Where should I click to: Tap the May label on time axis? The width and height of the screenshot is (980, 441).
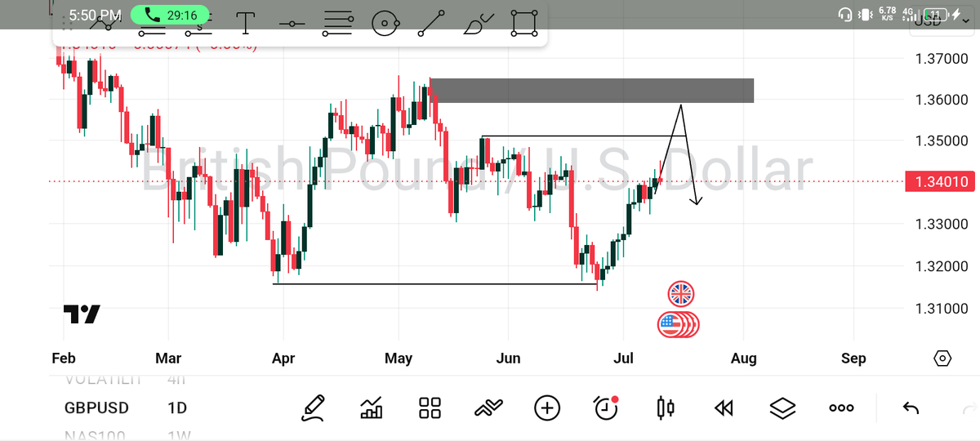pyautogui.click(x=399, y=359)
